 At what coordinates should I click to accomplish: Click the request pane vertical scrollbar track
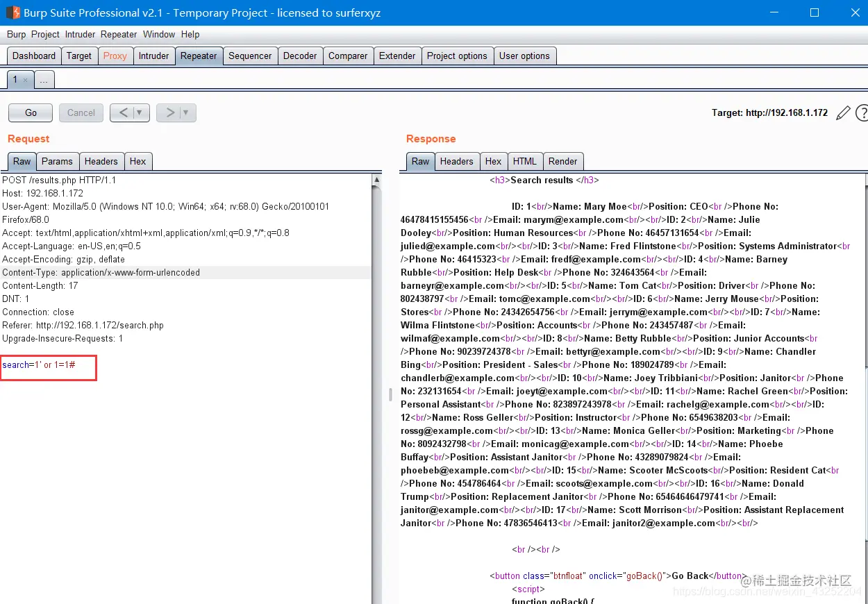pos(377,396)
